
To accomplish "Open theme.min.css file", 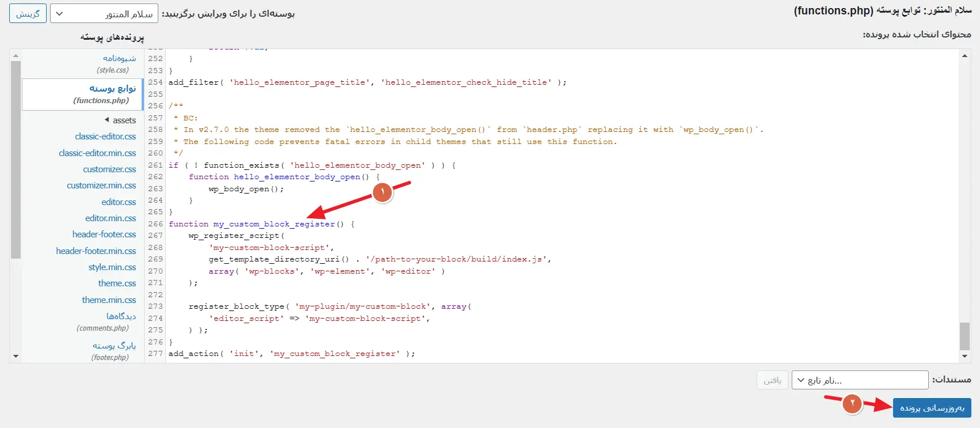I will click(x=109, y=300).
